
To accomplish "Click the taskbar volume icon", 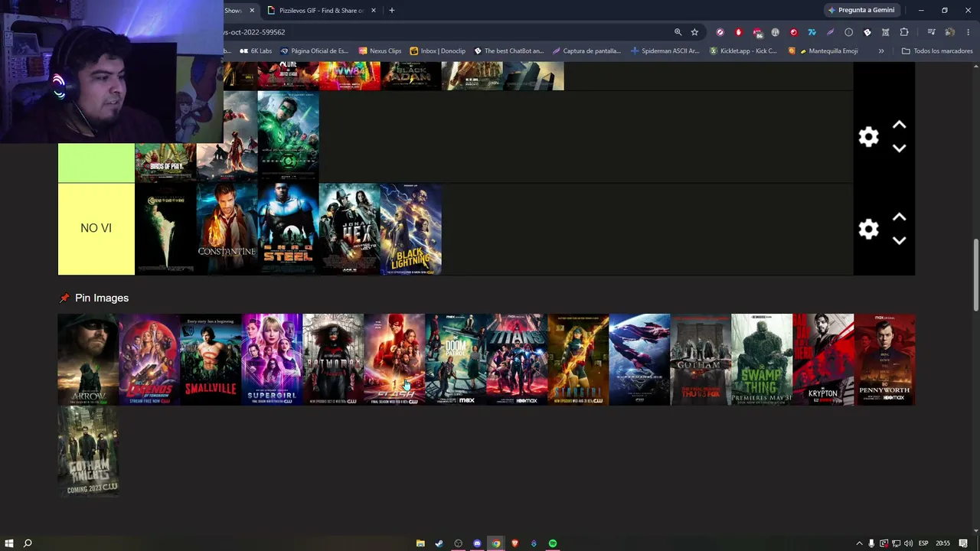I will [x=909, y=543].
